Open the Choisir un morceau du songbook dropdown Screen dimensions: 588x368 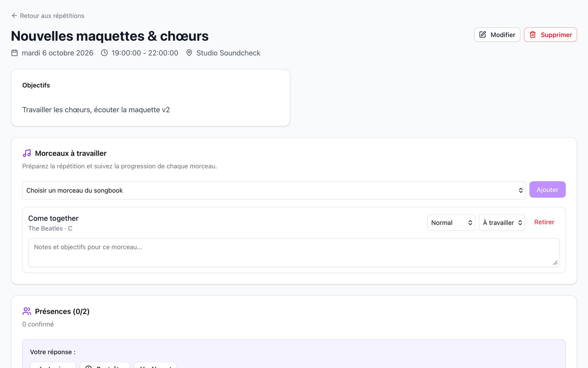click(x=274, y=190)
